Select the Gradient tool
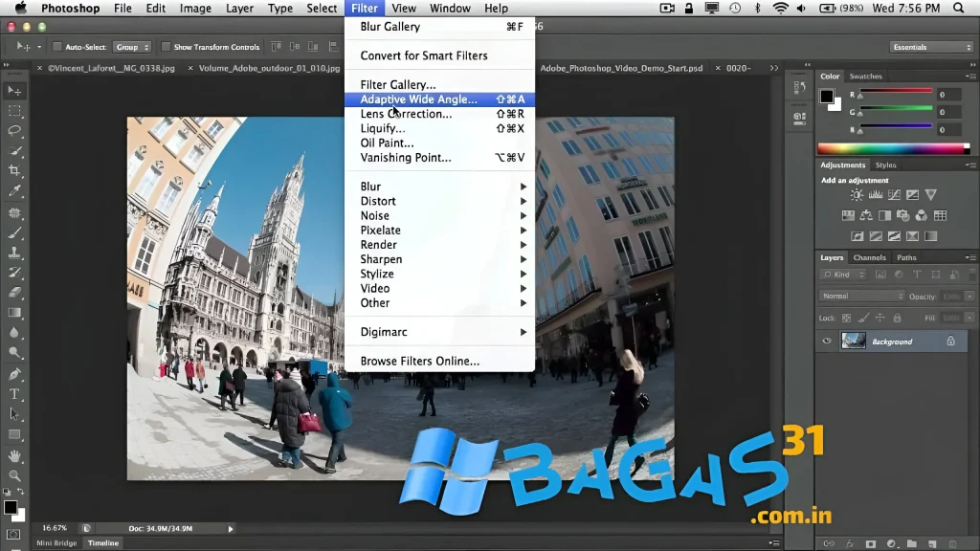Screen dimensions: 980x551 (x=14, y=313)
